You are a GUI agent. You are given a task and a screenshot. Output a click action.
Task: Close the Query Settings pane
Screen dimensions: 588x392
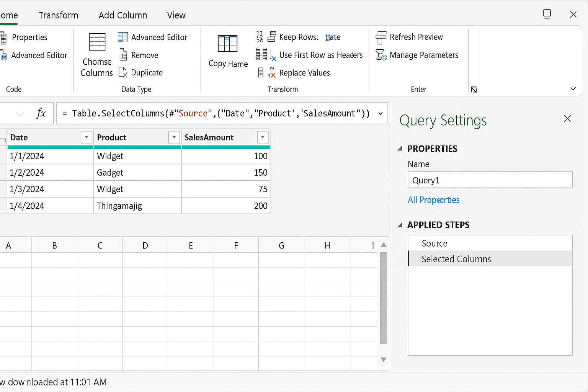tap(567, 119)
